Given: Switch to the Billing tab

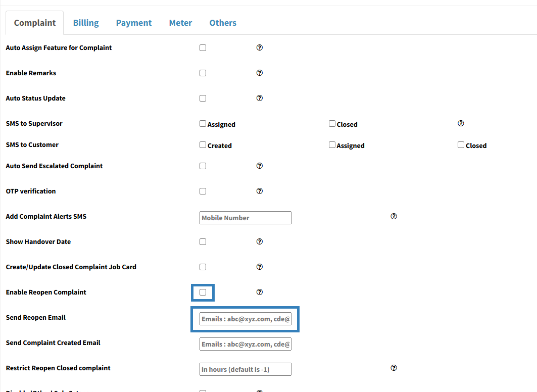Looking at the screenshot, I should point(86,23).
